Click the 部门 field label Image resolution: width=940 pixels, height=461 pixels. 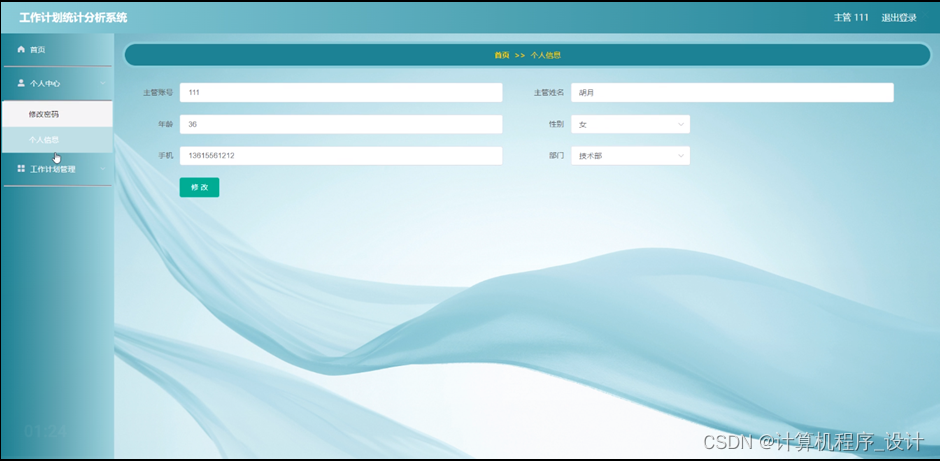[x=556, y=156]
